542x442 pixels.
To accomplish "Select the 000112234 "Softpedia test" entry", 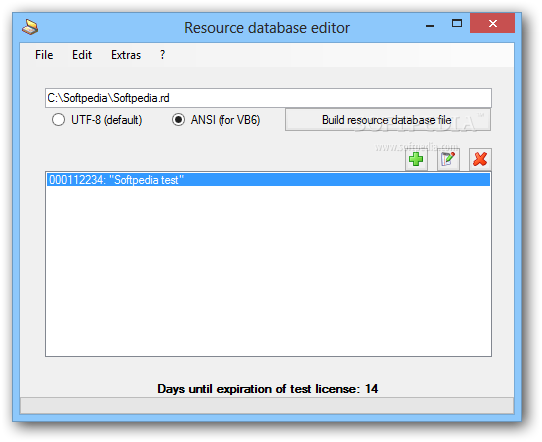I will click(x=268, y=180).
